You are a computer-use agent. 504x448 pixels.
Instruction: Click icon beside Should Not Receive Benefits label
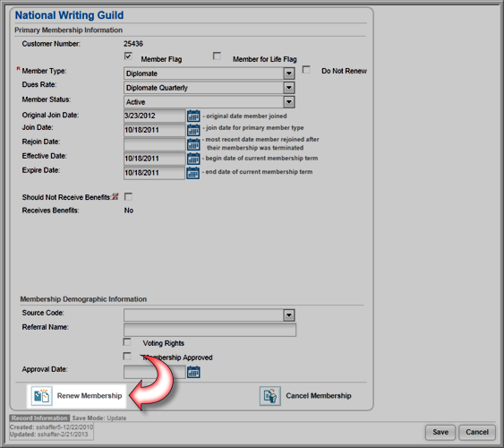click(115, 197)
